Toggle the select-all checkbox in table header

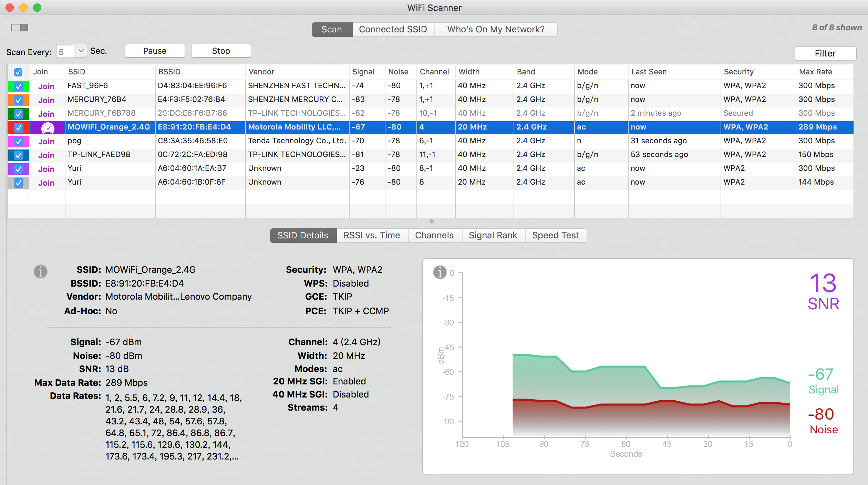pyautogui.click(x=18, y=72)
